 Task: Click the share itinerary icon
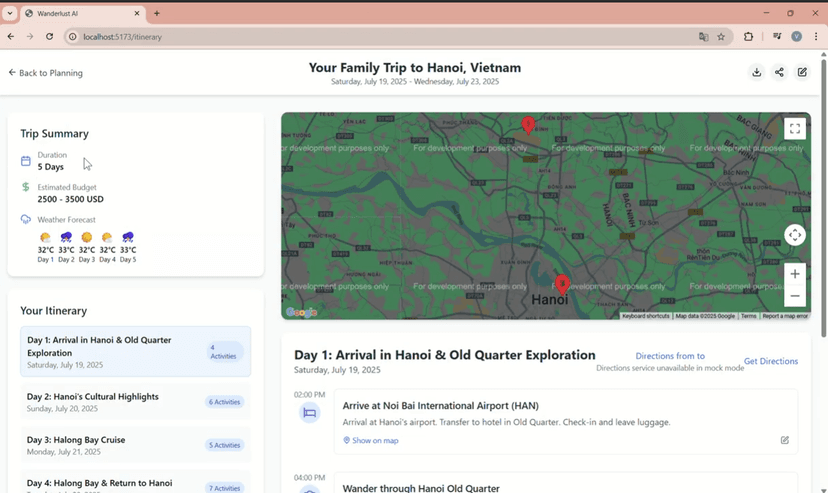(779, 72)
